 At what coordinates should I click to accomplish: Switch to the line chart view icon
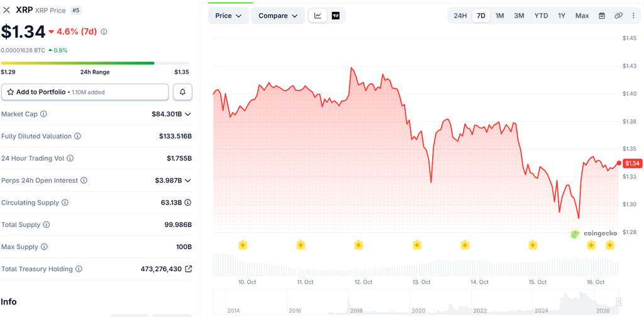click(318, 16)
